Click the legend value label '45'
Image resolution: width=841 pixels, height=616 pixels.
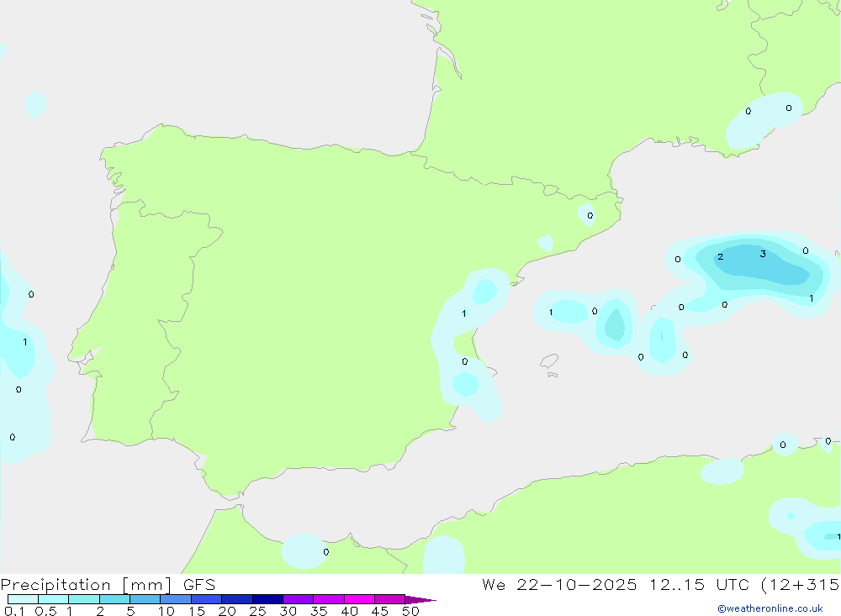(x=380, y=611)
